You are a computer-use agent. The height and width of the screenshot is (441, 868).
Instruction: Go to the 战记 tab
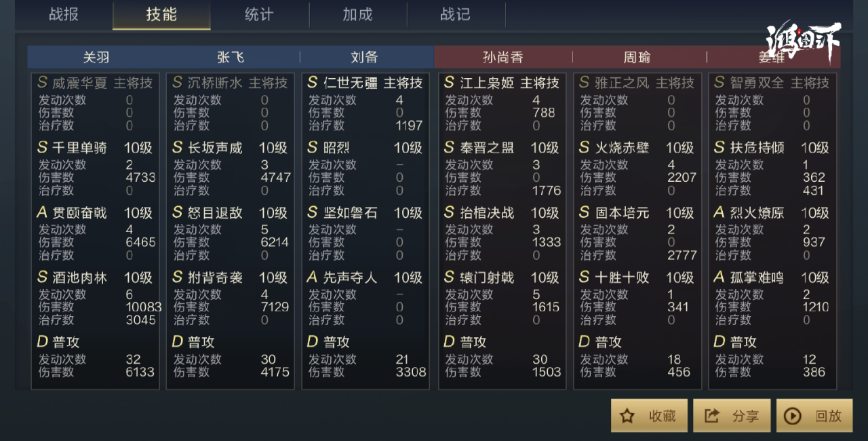(455, 14)
